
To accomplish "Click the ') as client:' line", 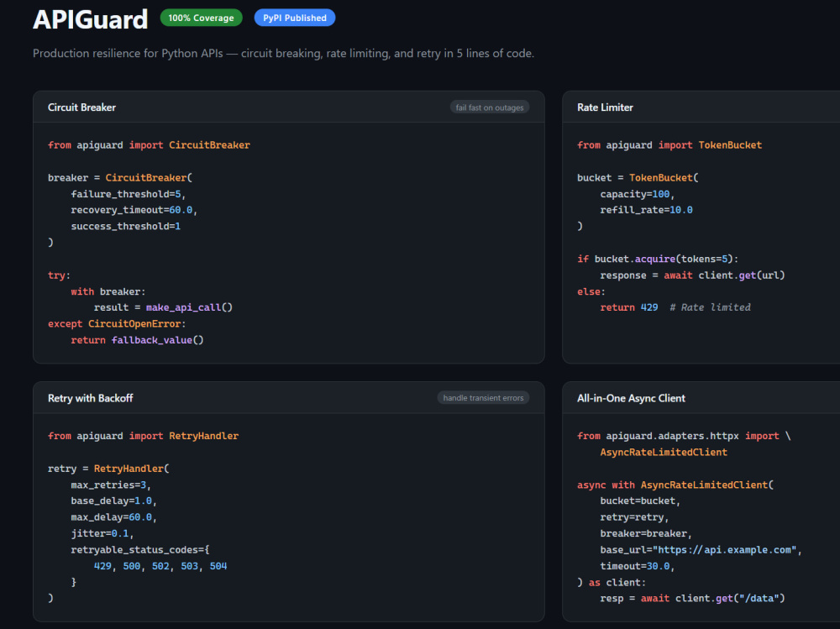I will 612,582.
